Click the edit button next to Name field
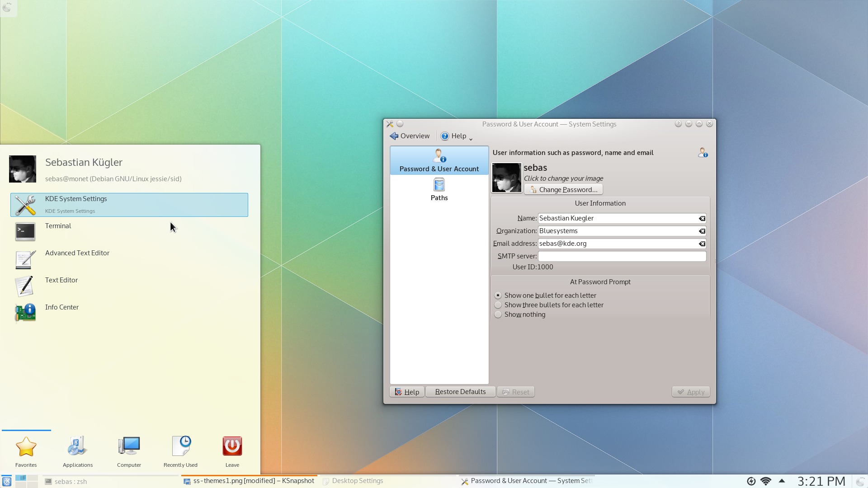 click(x=702, y=218)
